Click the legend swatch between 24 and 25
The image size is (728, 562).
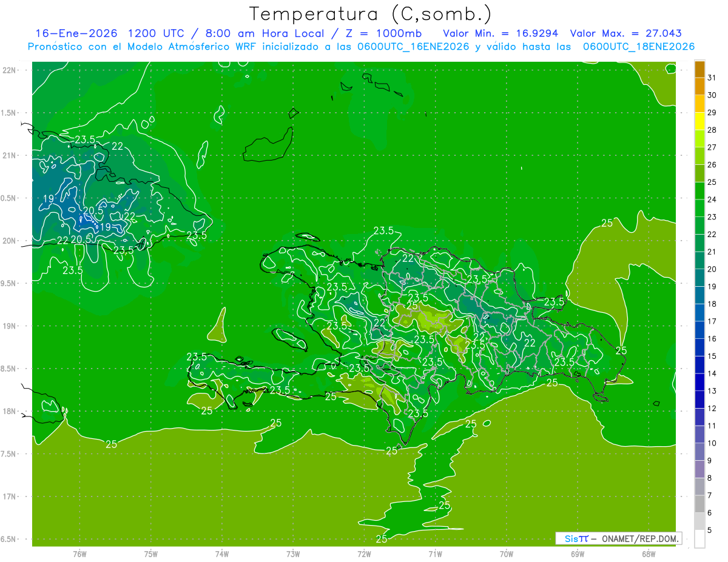[x=699, y=191]
